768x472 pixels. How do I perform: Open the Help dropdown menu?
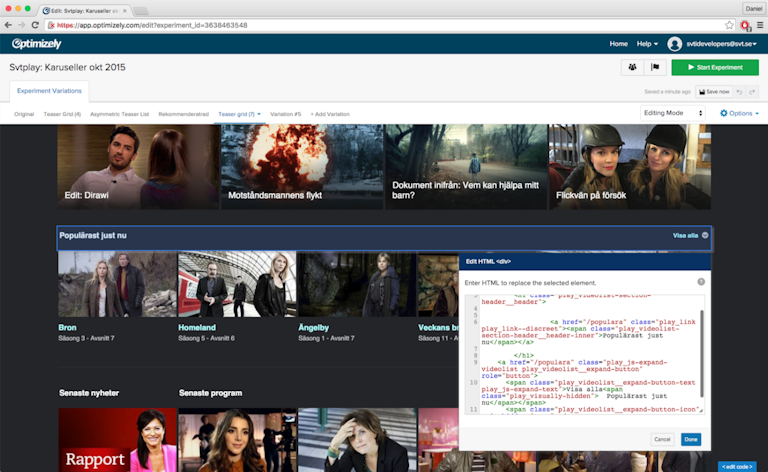[647, 44]
